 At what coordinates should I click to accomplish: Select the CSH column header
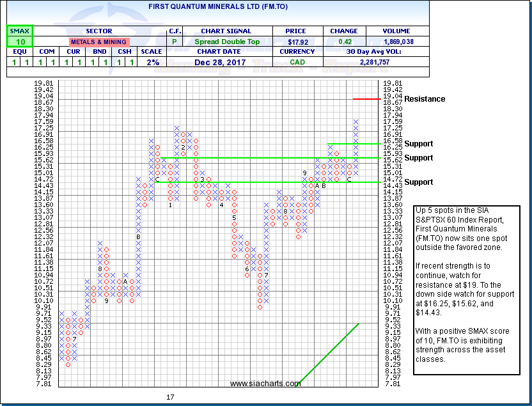pos(125,52)
